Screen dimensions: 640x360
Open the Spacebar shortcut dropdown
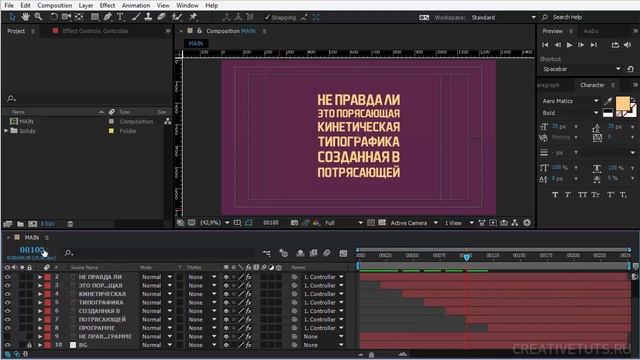click(582, 69)
